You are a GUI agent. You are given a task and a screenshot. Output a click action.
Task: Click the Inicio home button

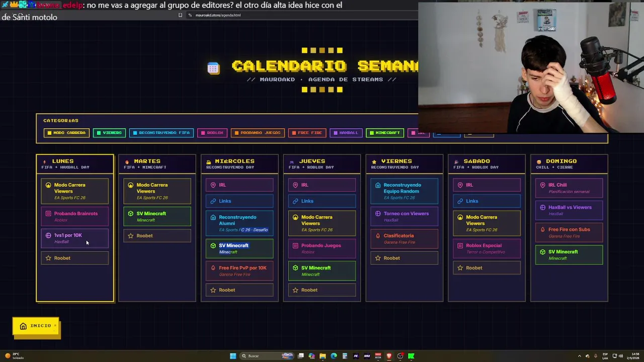(36, 326)
